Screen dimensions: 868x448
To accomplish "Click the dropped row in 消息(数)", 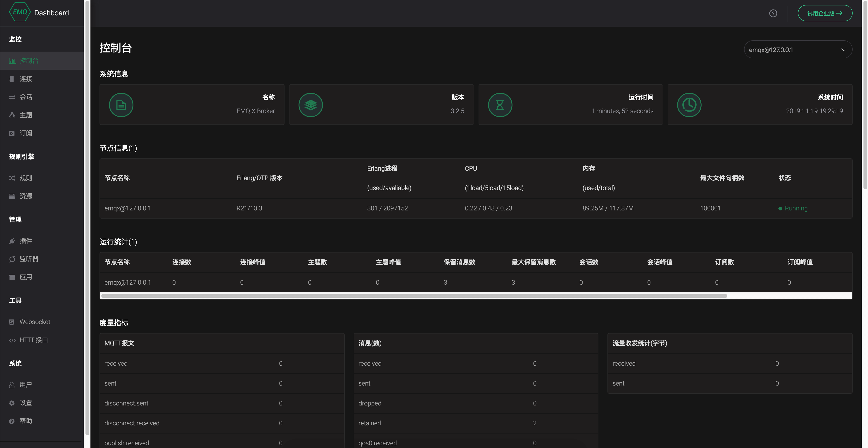I will [x=476, y=403].
